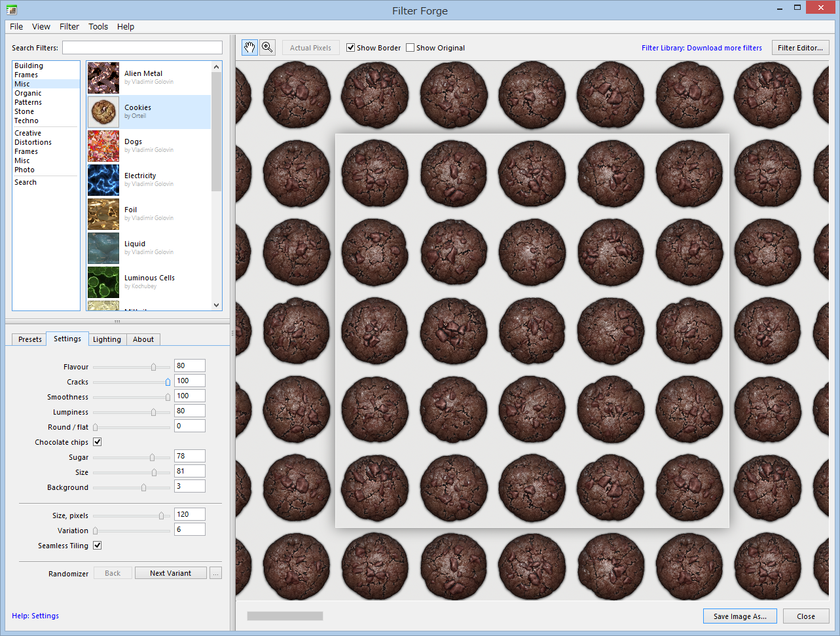Screen dimensions: 840x636
Task: Enable the Show Original checkbox
Action: pos(411,48)
